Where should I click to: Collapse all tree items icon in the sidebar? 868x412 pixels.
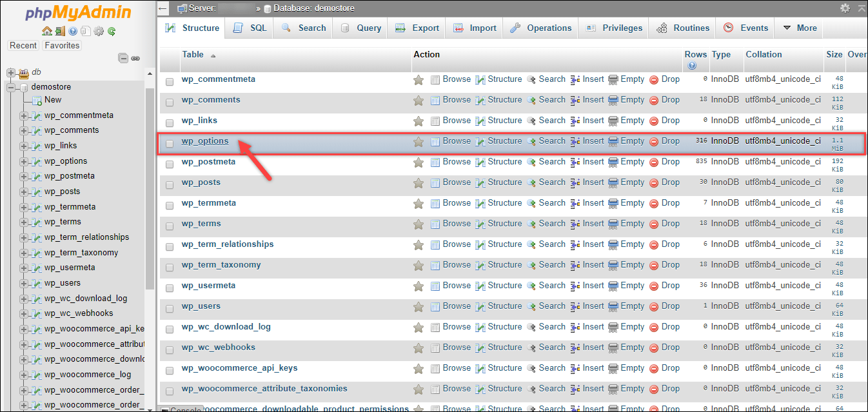click(123, 58)
